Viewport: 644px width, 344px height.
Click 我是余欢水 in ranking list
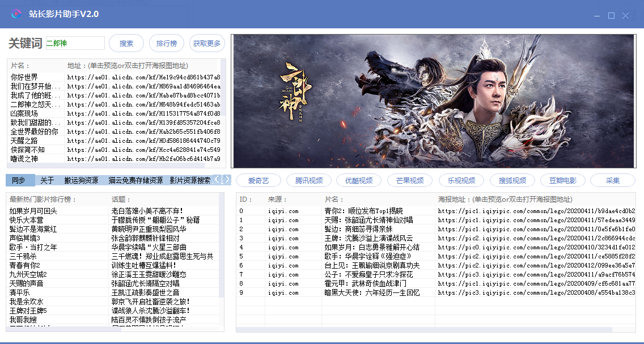coord(26,301)
